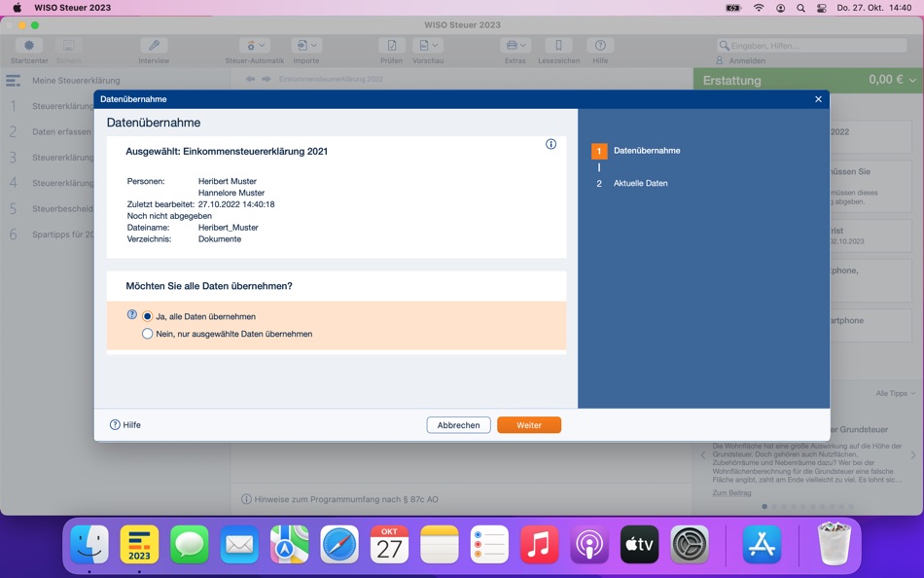The image size is (924, 578).
Task: Click the back navigation arrow in breadcrumb
Action: pyautogui.click(x=250, y=79)
